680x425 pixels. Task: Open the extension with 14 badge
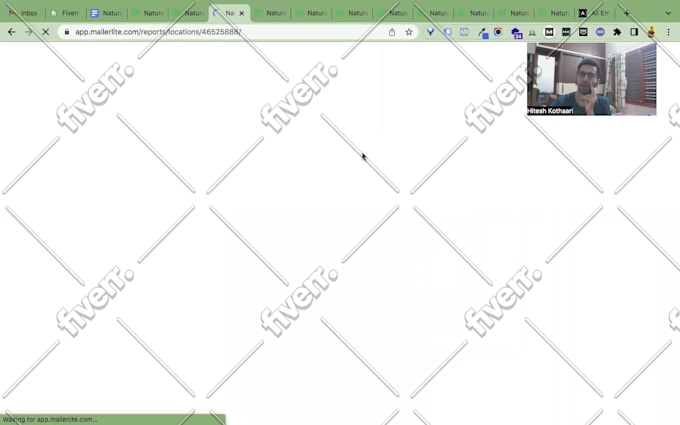(x=516, y=33)
